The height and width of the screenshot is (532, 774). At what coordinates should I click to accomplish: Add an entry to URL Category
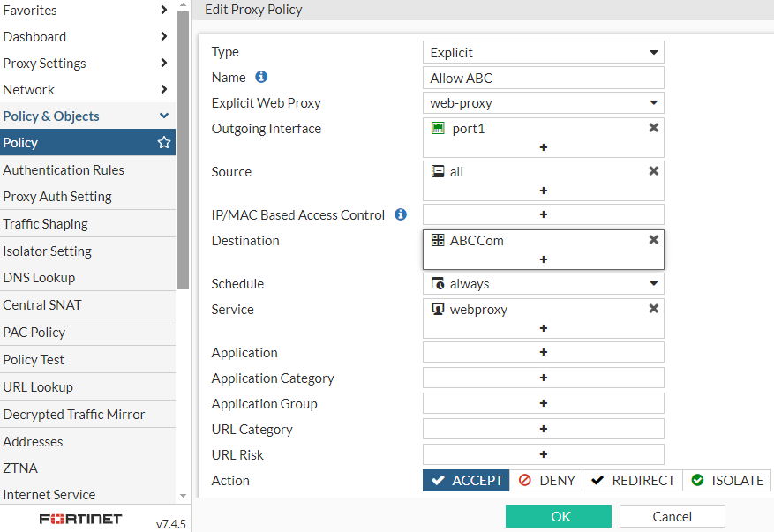tap(543, 429)
